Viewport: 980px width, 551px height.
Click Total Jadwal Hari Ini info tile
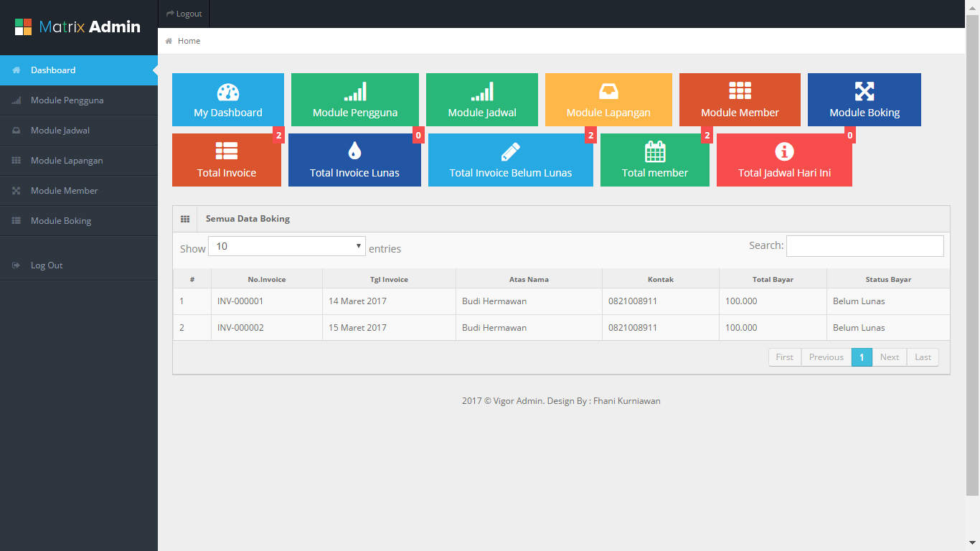click(784, 160)
